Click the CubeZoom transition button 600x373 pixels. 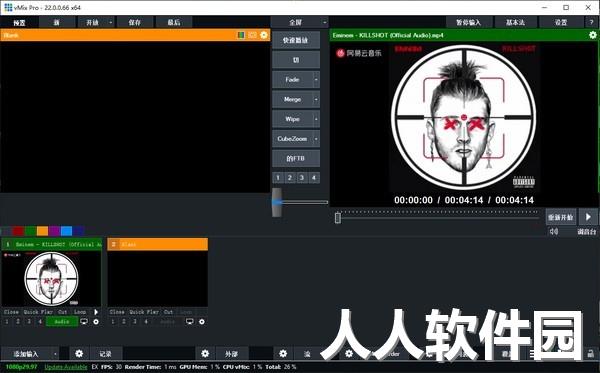click(292, 139)
